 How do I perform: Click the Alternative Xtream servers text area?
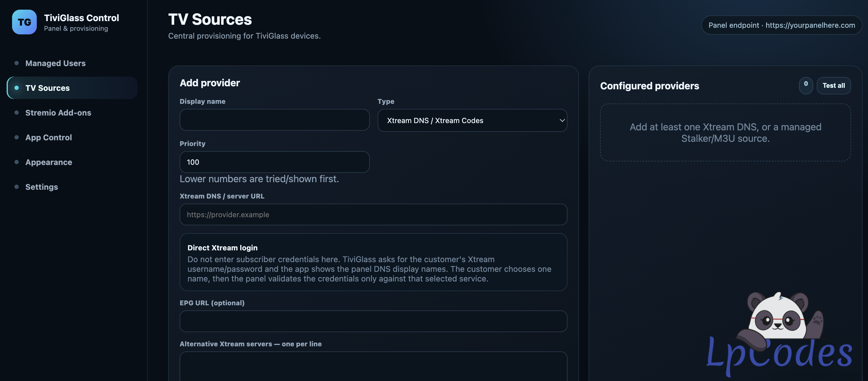pyautogui.click(x=373, y=367)
